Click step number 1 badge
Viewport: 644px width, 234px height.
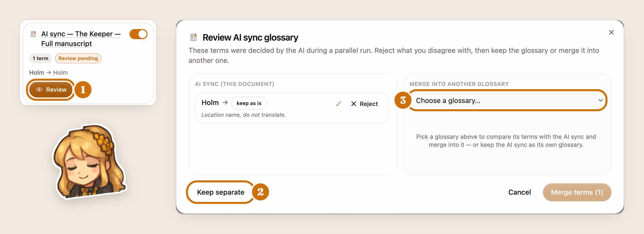click(x=83, y=89)
